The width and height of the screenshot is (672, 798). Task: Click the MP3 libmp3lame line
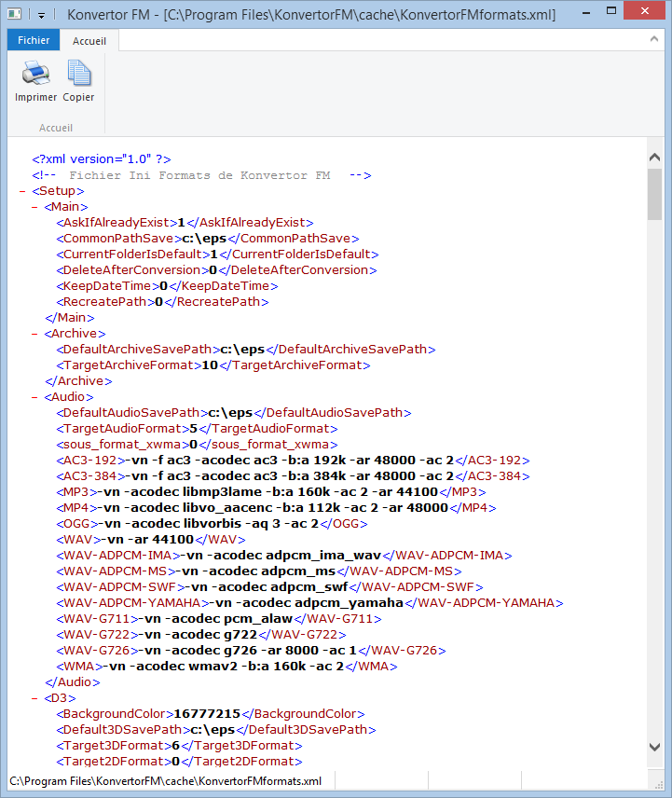click(x=271, y=492)
